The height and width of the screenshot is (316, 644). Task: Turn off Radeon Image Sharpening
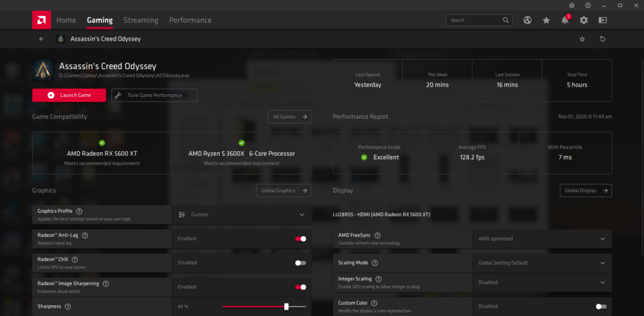301,287
